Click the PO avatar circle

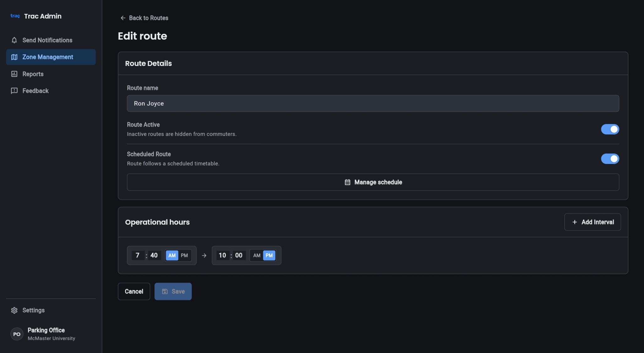pyautogui.click(x=17, y=334)
